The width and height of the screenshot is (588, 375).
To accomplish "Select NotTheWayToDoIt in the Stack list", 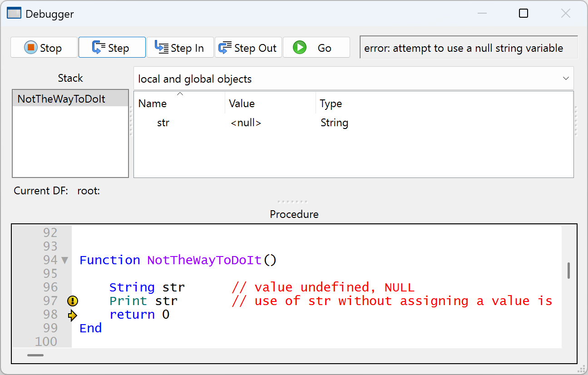I will 61,99.
